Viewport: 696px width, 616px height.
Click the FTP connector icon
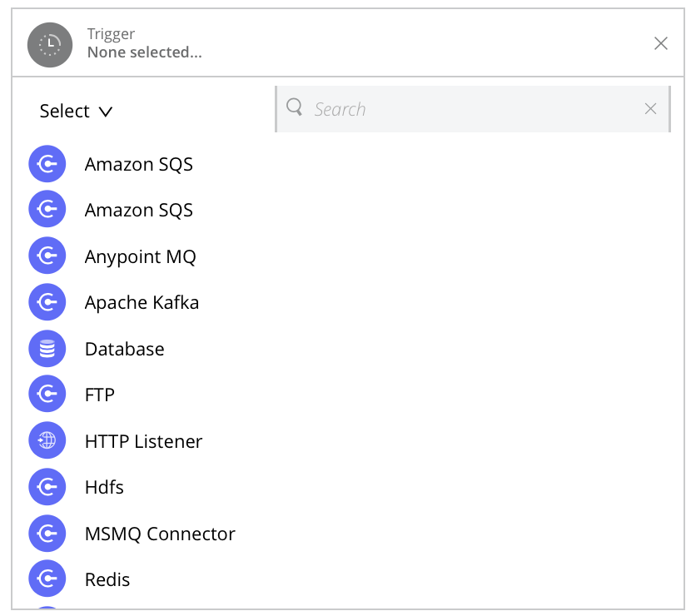point(47,395)
